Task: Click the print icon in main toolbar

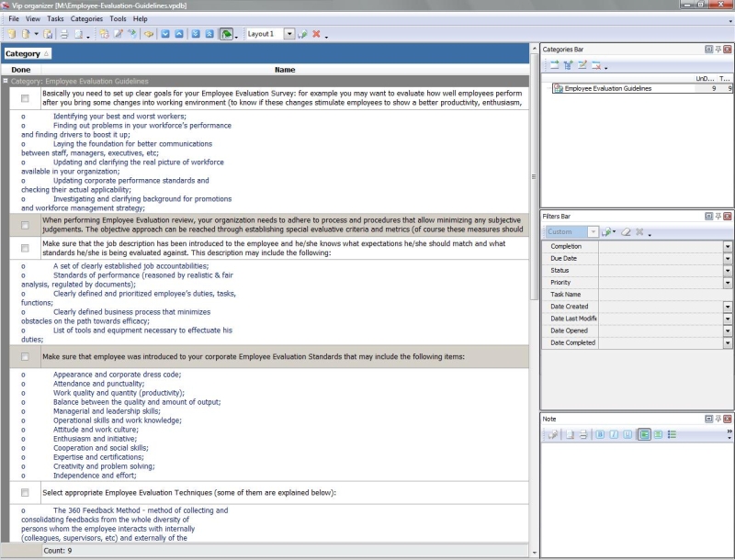Action: [64, 34]
